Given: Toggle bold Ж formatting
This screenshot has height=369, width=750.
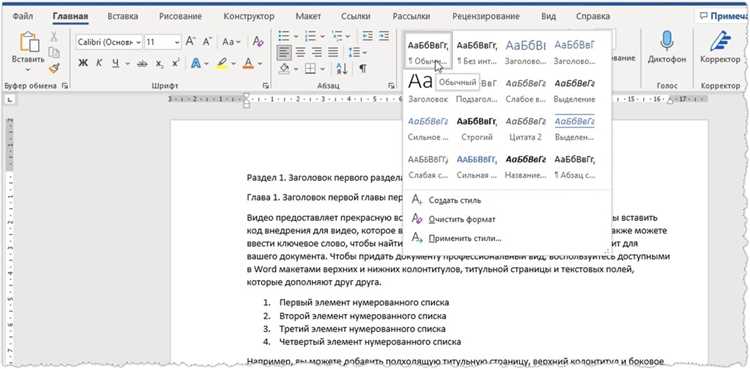Looking at the screenshot, I should [83, 63].
